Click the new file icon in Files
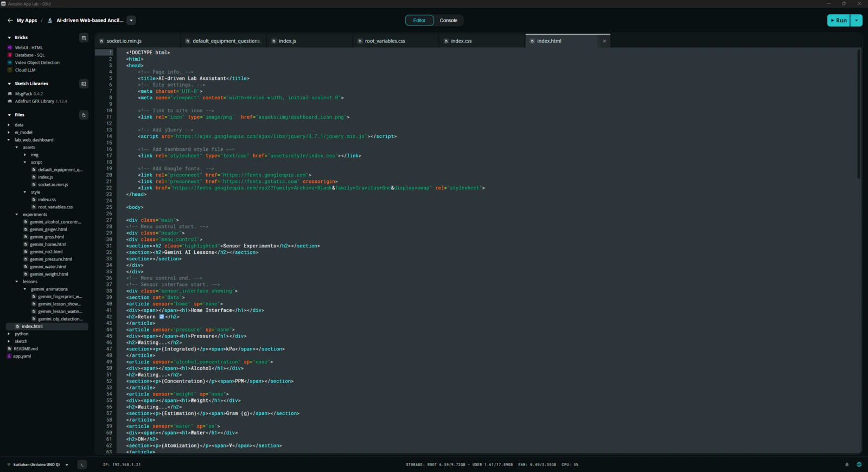The height and width of the screenshot is (472, 868). point(84,115)
